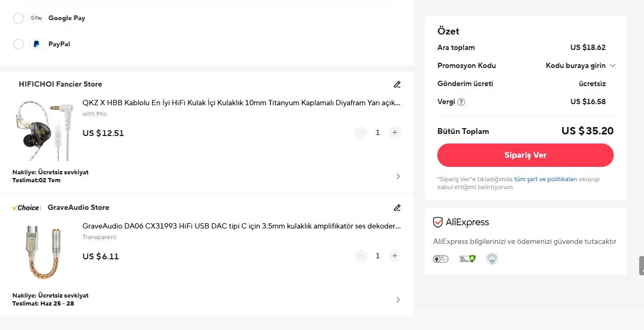Click the PayPal logo icon
This screenshot has height=330, width=644.
click(x=36, y=44)
